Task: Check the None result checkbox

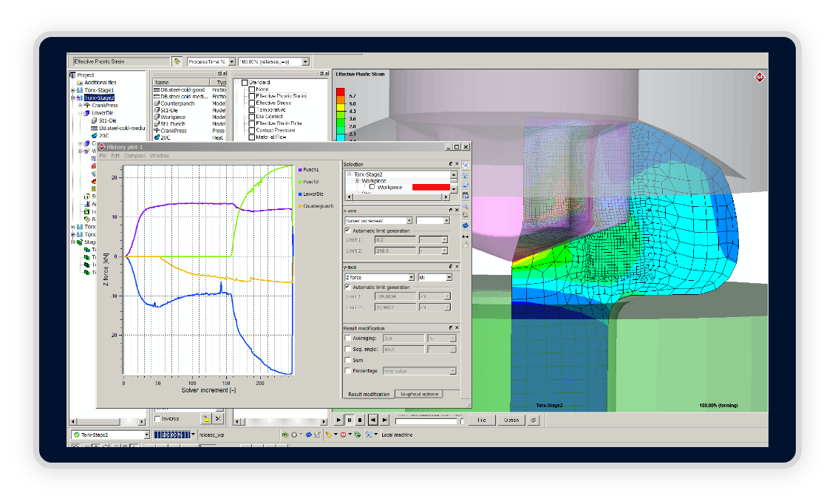Action: 253,89
